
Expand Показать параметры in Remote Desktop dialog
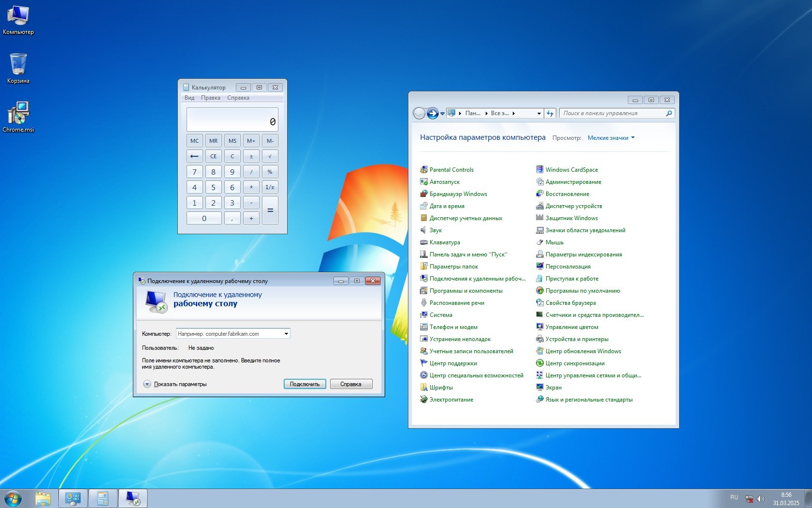point(147,384)
